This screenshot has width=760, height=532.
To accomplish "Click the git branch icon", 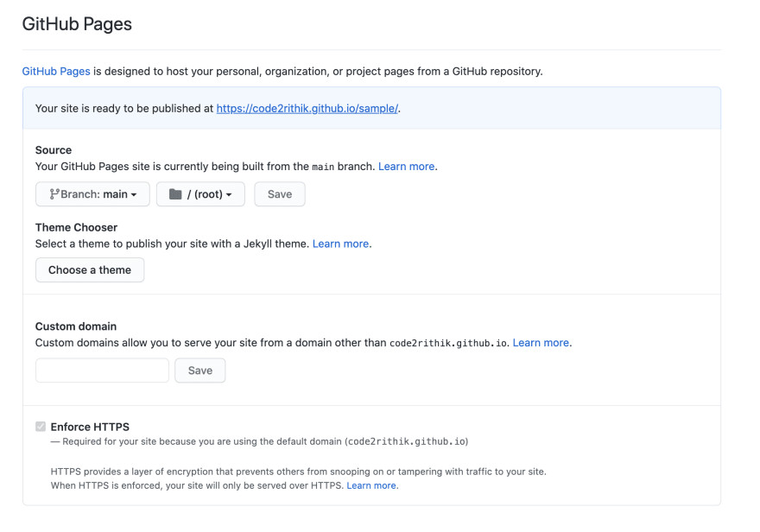I will (x=54, y=194).
